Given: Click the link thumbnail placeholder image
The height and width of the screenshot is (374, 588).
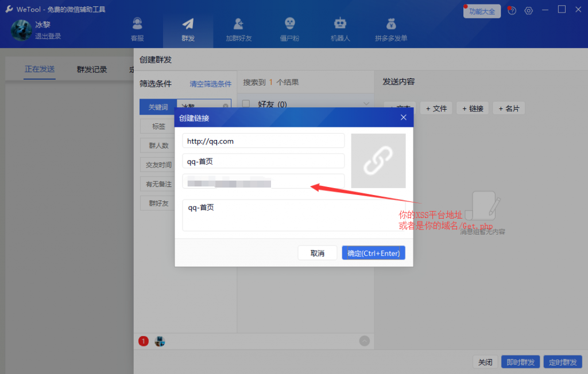Looking at the screenshot, I should tap(378, 161).
